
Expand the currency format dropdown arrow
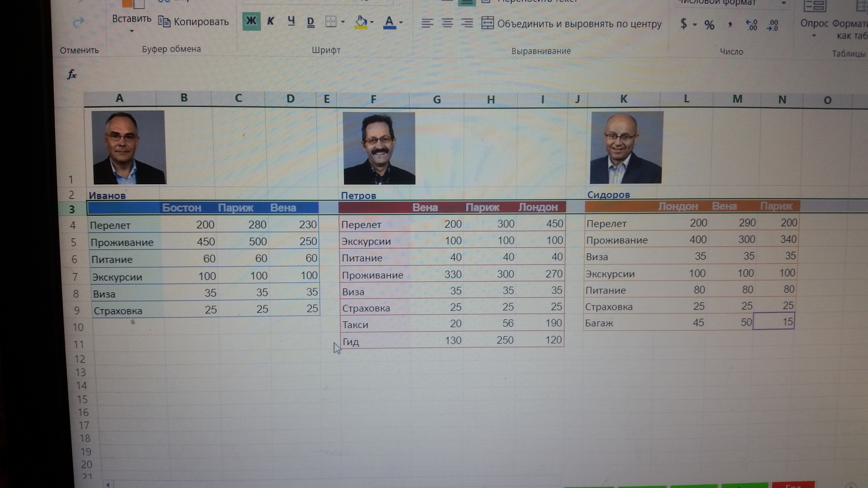(x=695, y=25)
